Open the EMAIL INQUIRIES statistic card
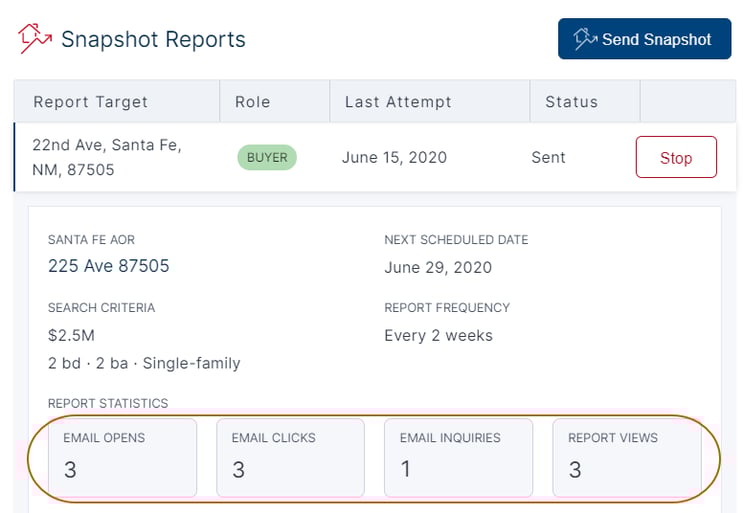Screen dimensions: 743x513 coord(458,458)
